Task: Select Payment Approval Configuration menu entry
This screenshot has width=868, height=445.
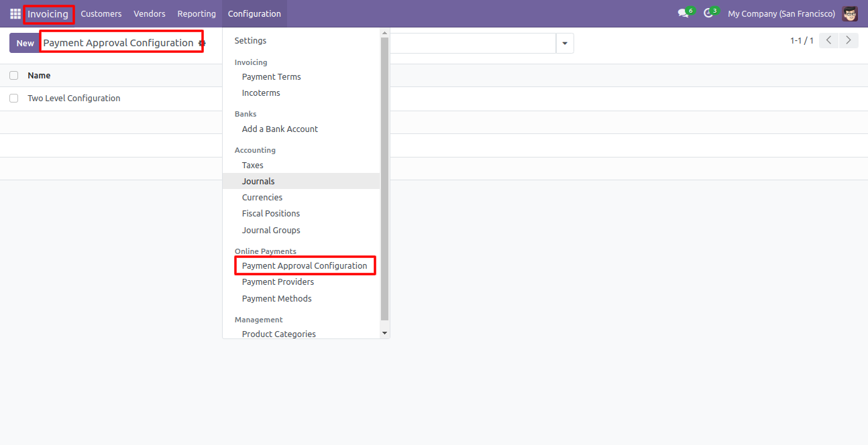Action: pos(305,266)
